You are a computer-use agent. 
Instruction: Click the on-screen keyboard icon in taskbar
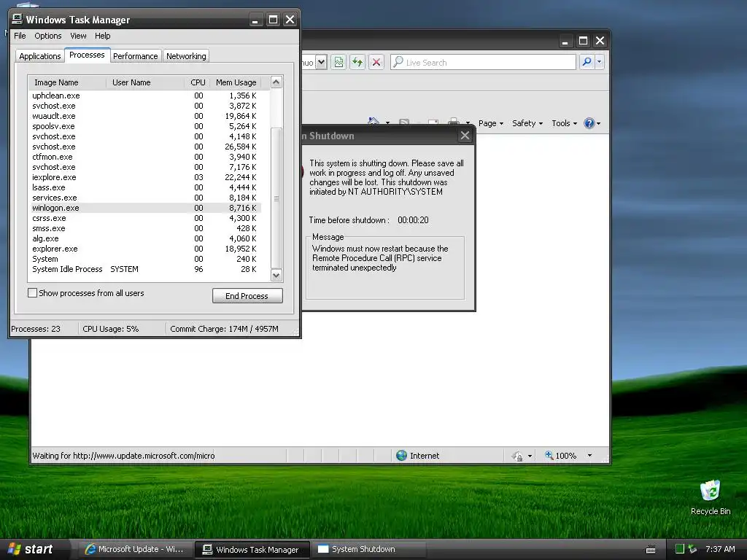pos(651,550)
